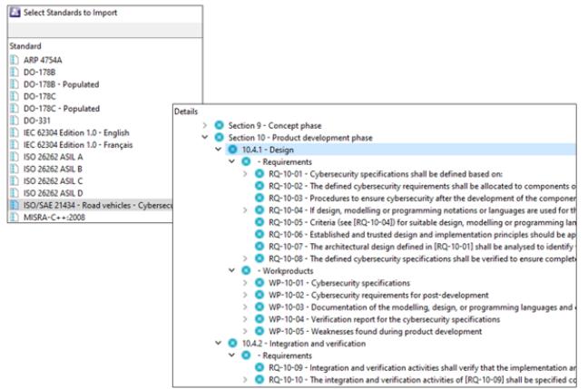Collapse Section 10 - Product development phase
The image size is (588, 389).
[205, 137]
